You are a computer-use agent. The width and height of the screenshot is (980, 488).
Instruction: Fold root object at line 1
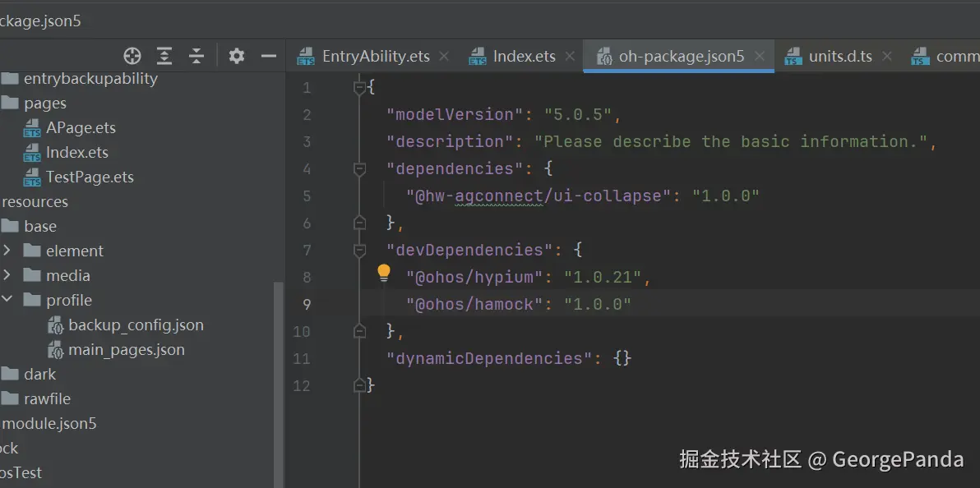click(359, 88)
